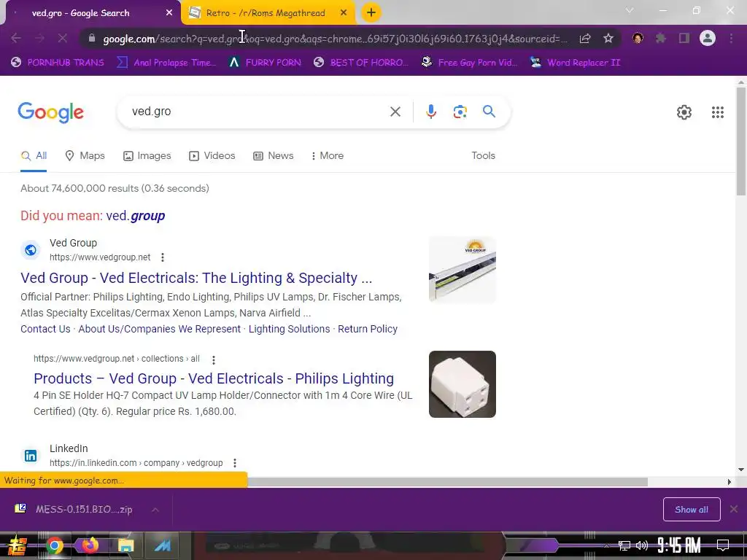Select the All results tab
Image resolution: width=747 pixels, height=560 pixels.
34,156
